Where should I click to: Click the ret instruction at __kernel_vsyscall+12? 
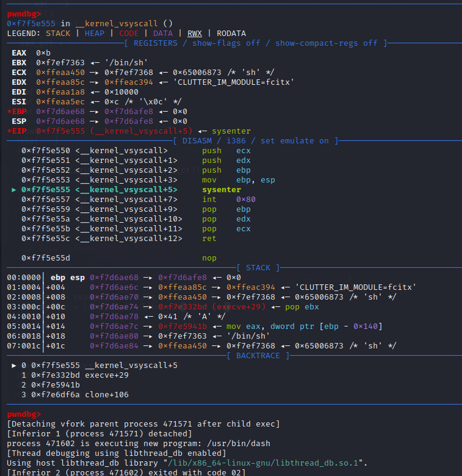(x=119, y=239)
